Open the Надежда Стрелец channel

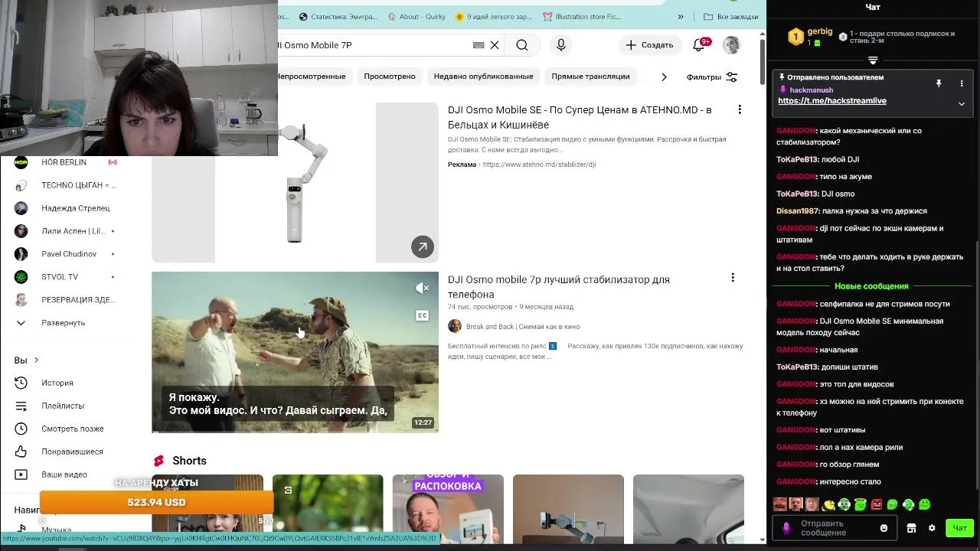pyautogui.click(x=75, y=208)
